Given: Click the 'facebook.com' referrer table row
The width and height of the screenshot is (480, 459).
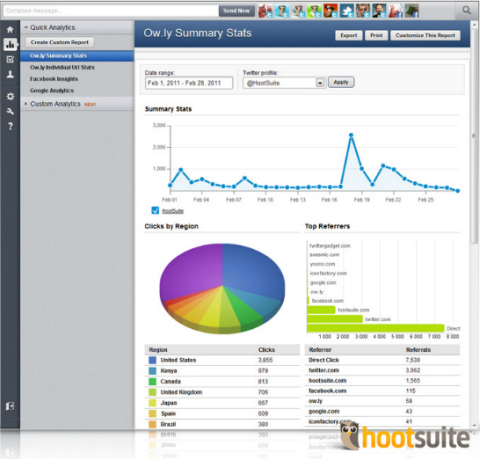Looking at the screenshot, I should 382,391.
